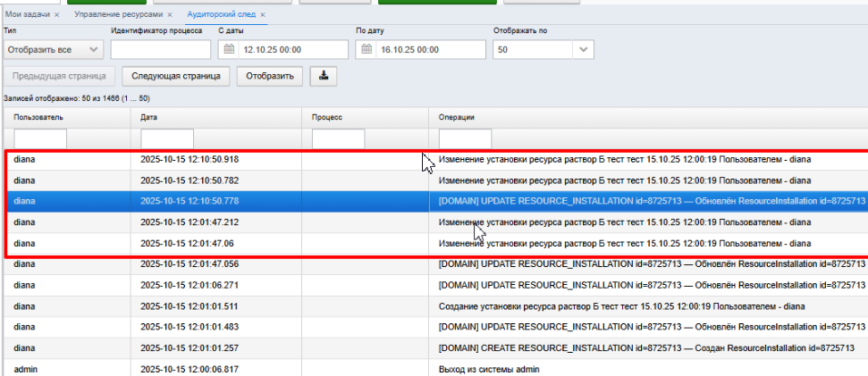Click the 'Записей отображено: 50 из 1466' text
The width and height of the screenshot is (868, 376).
(77, 98)
